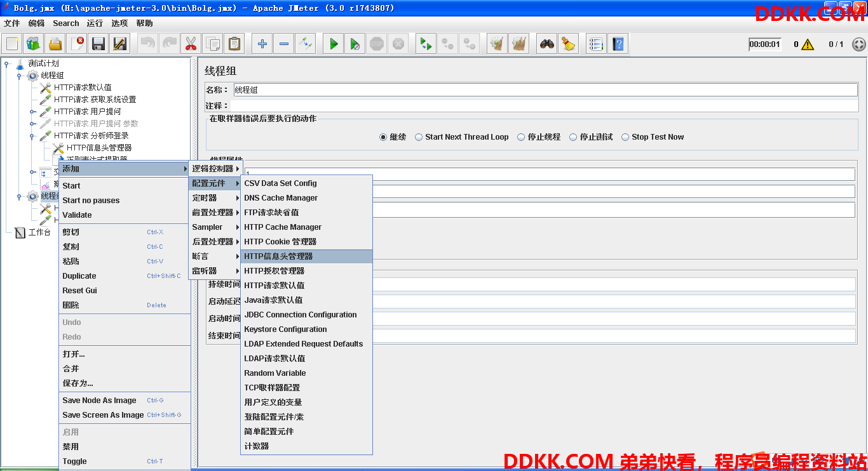Image resolution: width=868 pixels, height=471 pixels.
Task: Collapse HTTP请求 分析师登录 tree node toggle
Action: pos(32,136)
